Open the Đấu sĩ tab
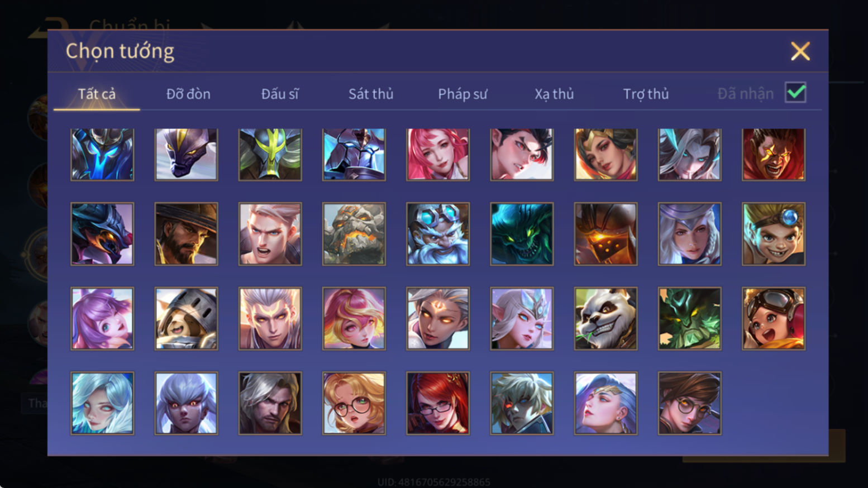The image size is (868, 488). point(280,94)
